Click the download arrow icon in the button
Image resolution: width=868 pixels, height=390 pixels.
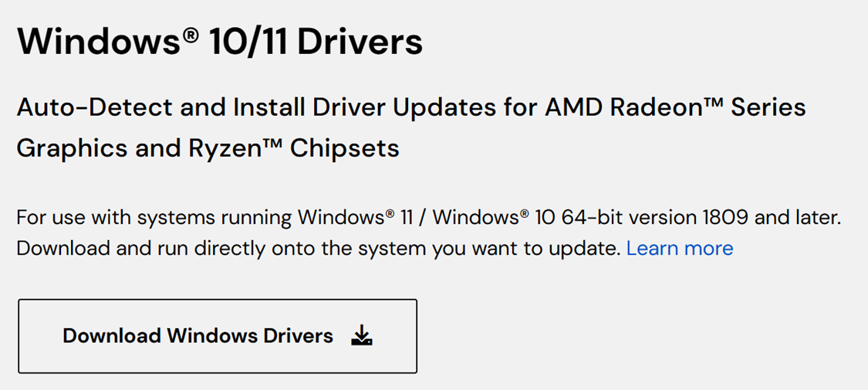point(361,336)
